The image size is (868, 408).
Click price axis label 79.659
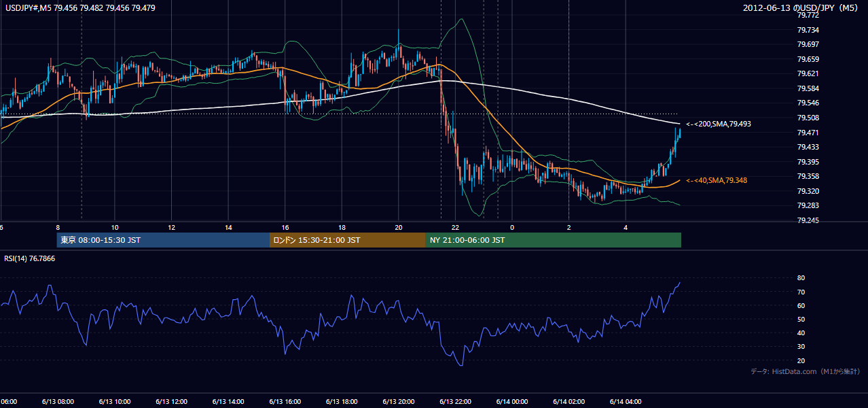[x=808, y=59]
